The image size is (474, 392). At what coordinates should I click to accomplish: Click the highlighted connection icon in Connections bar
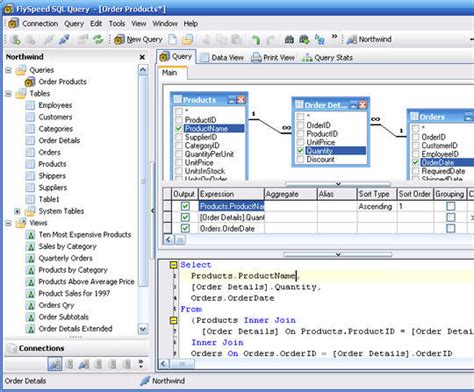click(55, 364)
